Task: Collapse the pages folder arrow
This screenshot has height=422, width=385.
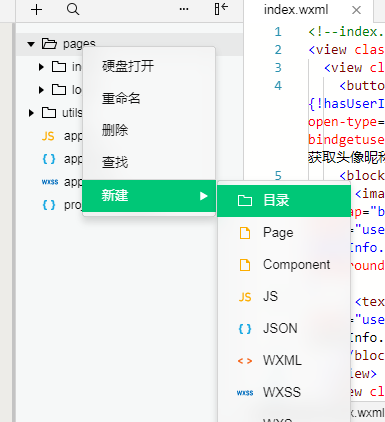Action: click(x=31, y=44)
